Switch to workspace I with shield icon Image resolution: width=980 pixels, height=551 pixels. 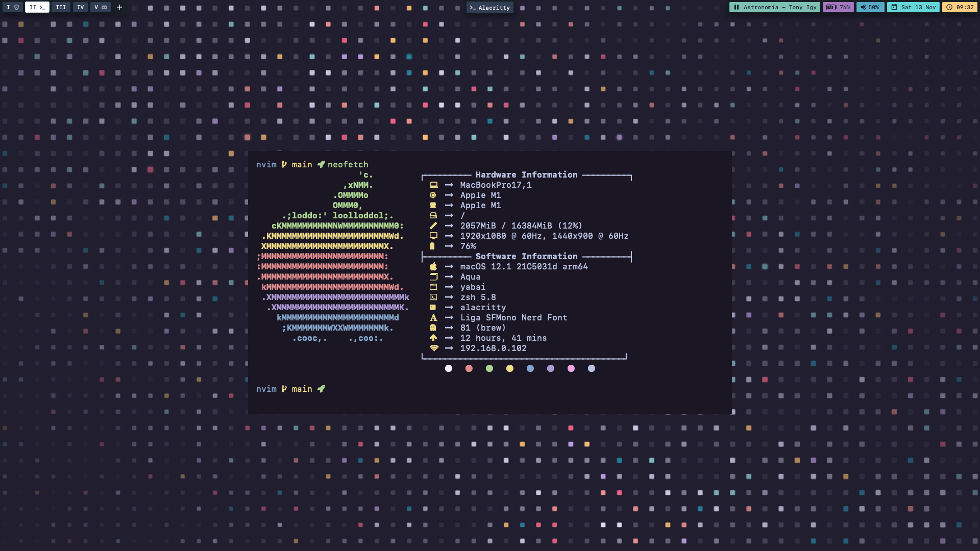click(12, 7)
